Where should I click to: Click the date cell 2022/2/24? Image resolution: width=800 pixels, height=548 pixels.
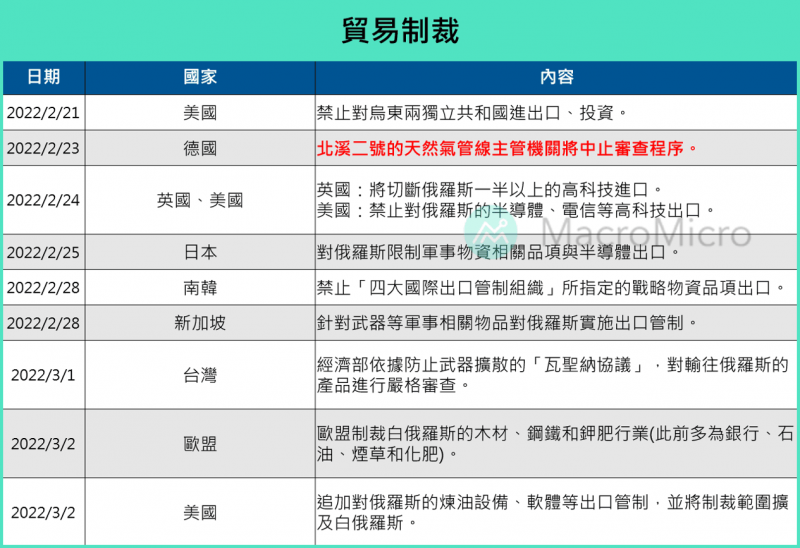click(x=43, y=200)
